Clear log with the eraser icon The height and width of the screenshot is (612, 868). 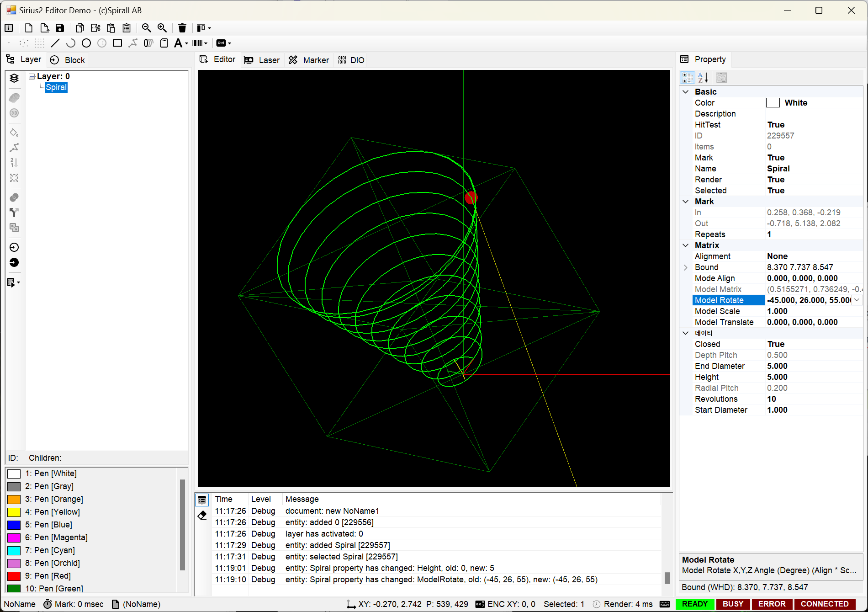pos(202,515)
